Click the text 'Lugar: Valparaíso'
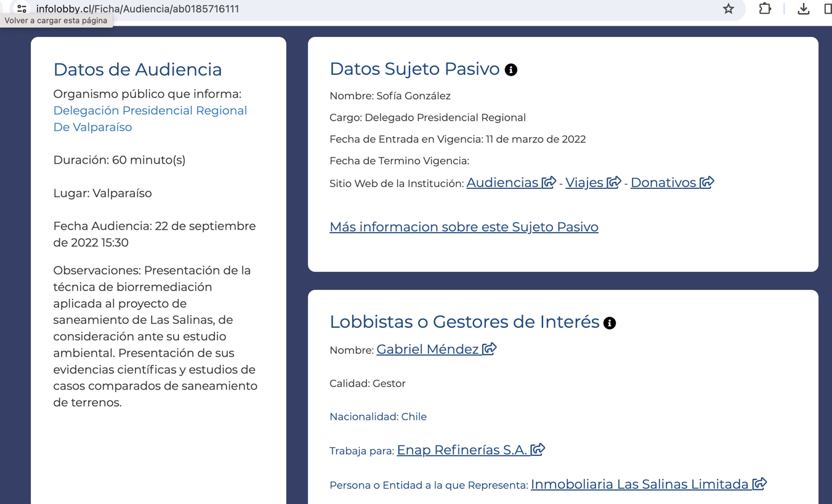832x504 pixels. click(x=102, y=193)
